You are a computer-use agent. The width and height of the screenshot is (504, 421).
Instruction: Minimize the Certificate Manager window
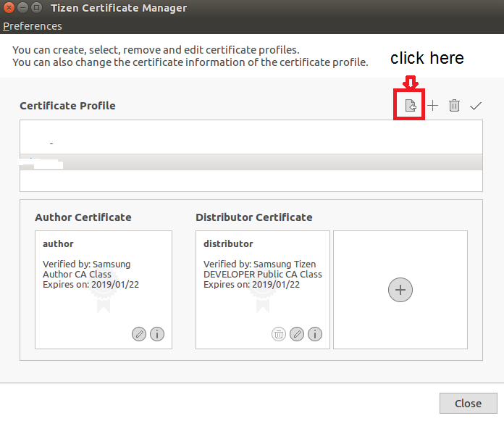tap(22, 8)
